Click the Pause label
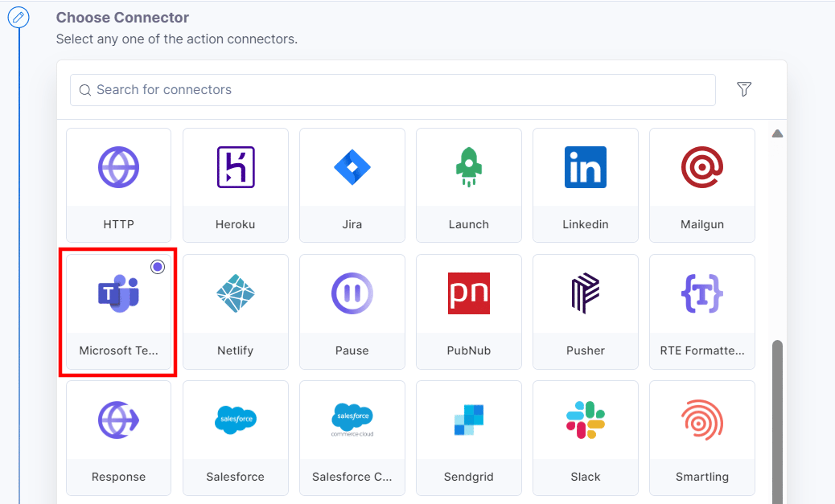Screen dimensions: 835x504 (x=352, y=351)
